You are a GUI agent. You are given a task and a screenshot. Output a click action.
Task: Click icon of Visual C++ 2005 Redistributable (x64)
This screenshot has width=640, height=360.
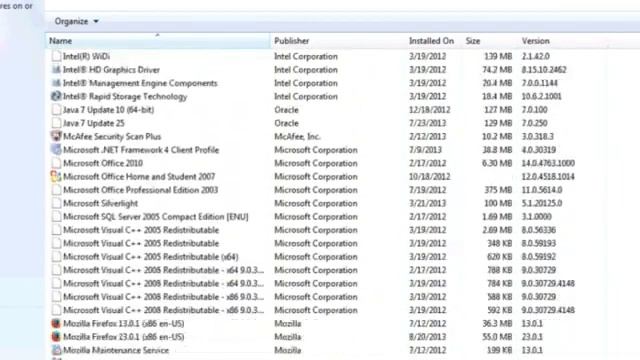(56, 257)
